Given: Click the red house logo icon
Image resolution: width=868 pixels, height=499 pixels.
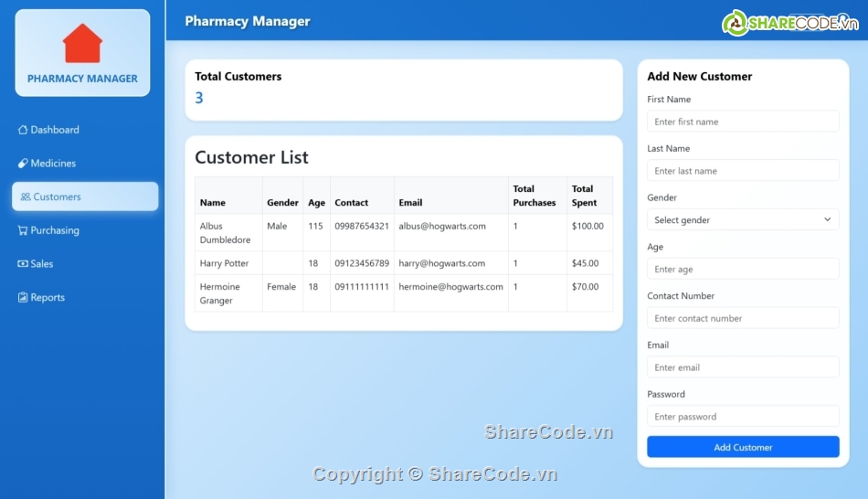Looking at the screenshot, I should click(x=82, y=43).
